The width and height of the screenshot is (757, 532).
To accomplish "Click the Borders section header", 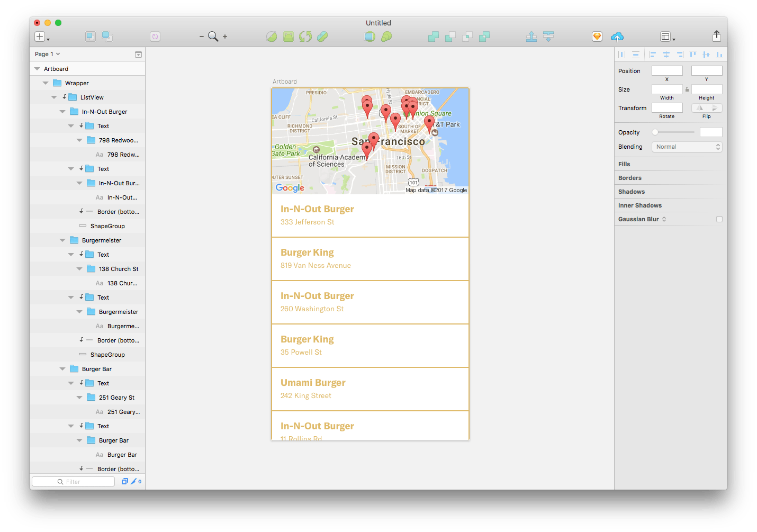I will (x=630, y=178).
